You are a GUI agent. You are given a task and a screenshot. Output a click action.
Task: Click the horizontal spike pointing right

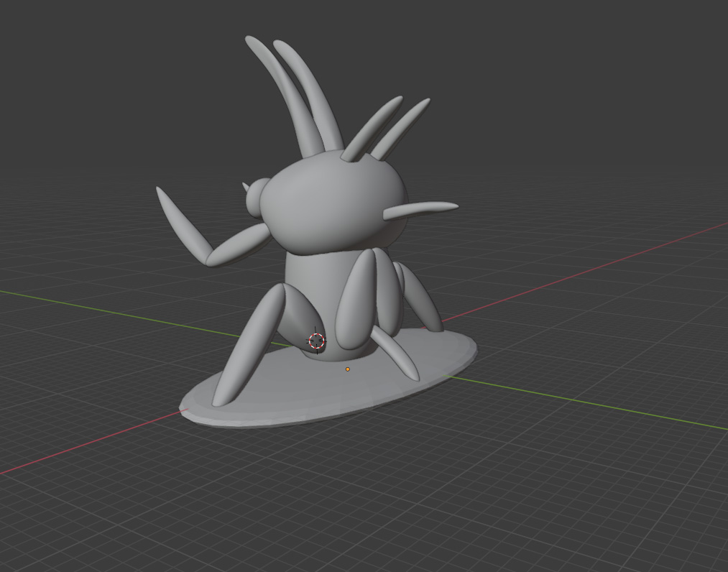[x=424, y=209]
